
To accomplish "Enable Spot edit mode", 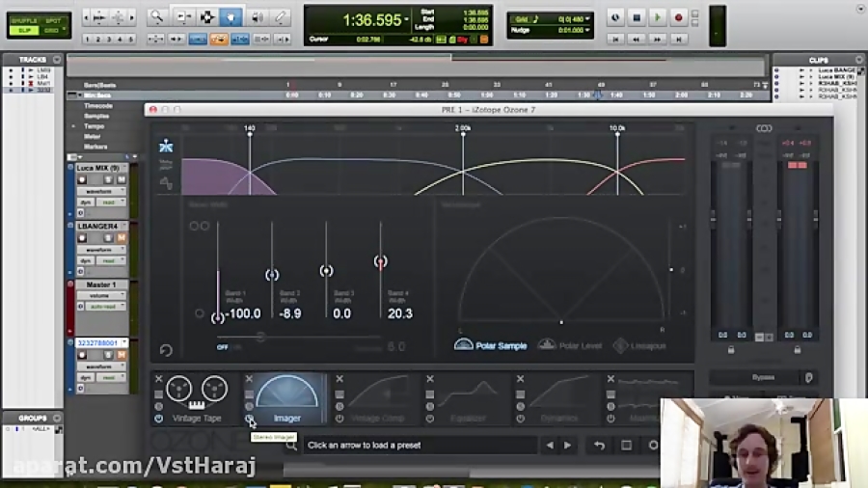I will click(x=53, y=20).
